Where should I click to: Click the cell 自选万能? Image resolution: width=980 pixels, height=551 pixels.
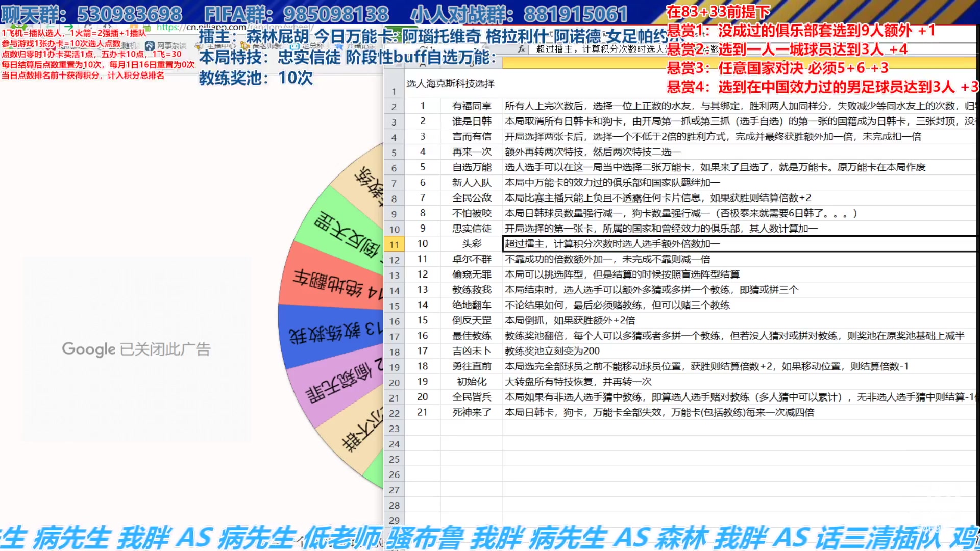[472, 167]
